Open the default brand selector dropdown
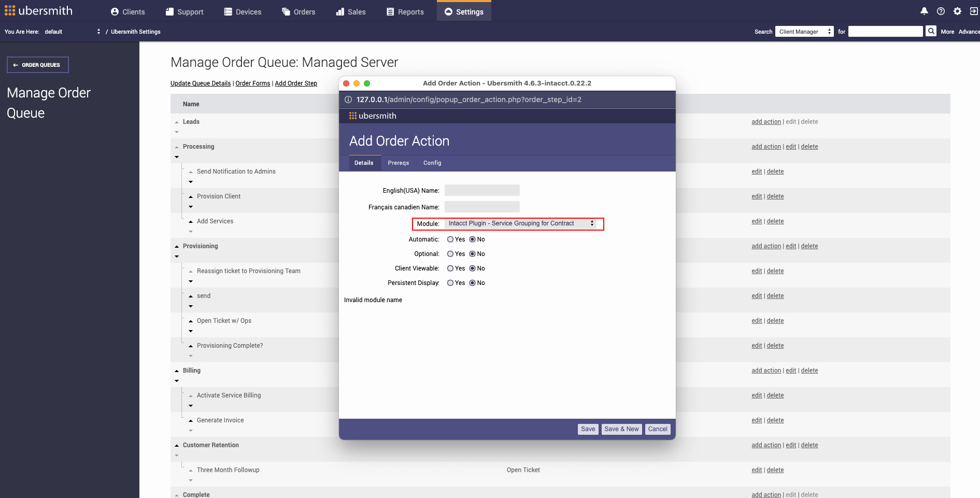Viewport: 980px width, 498px height. tap(73, 32)
